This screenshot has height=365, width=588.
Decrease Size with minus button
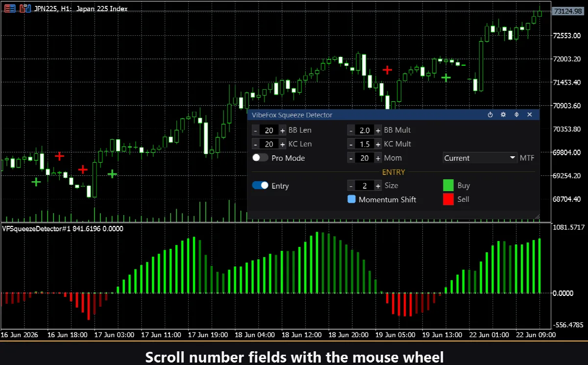click(351, 186)
